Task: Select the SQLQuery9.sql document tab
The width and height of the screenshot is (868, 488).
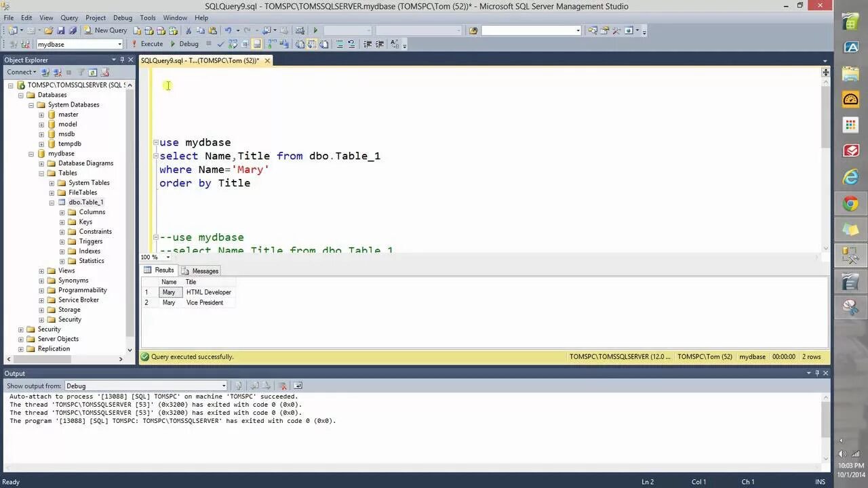Action: (x=200, y=60)
